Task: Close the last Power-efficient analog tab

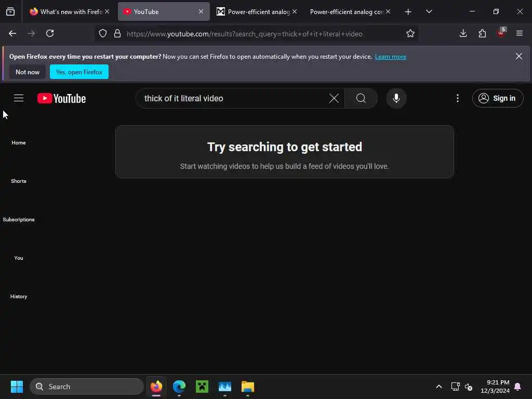Action: (x=388, y=11)
